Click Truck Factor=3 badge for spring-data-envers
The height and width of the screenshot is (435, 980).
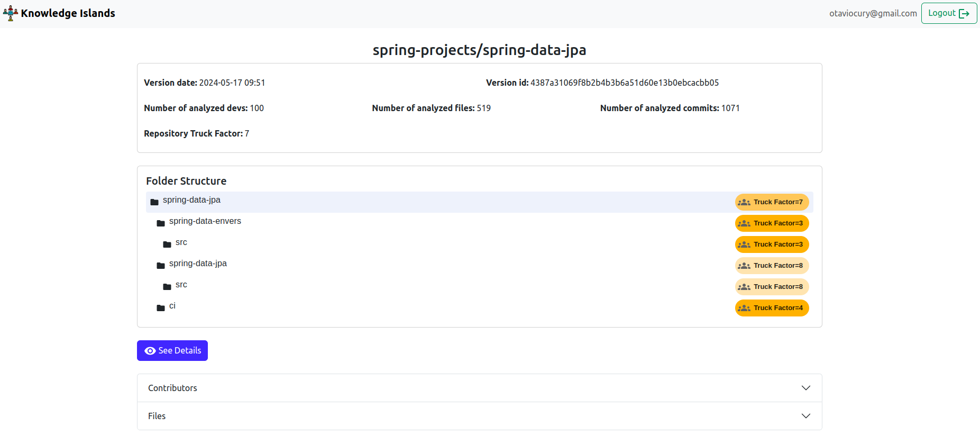coord(772,223)
